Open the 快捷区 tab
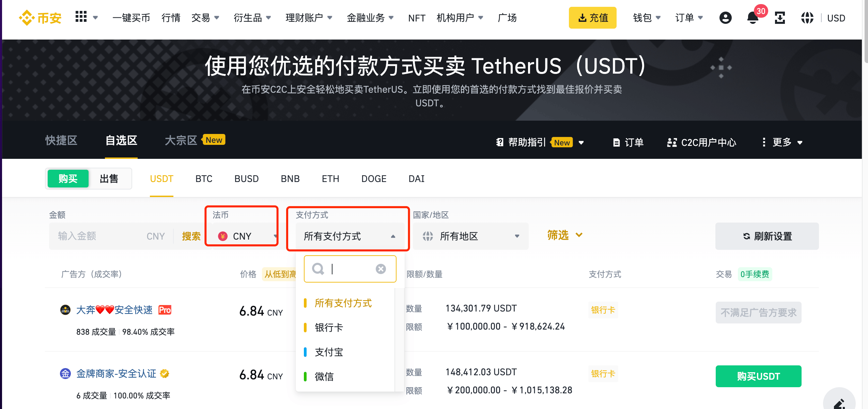Image resolution: width=868 pixels, height=409 pixels. 61,140
